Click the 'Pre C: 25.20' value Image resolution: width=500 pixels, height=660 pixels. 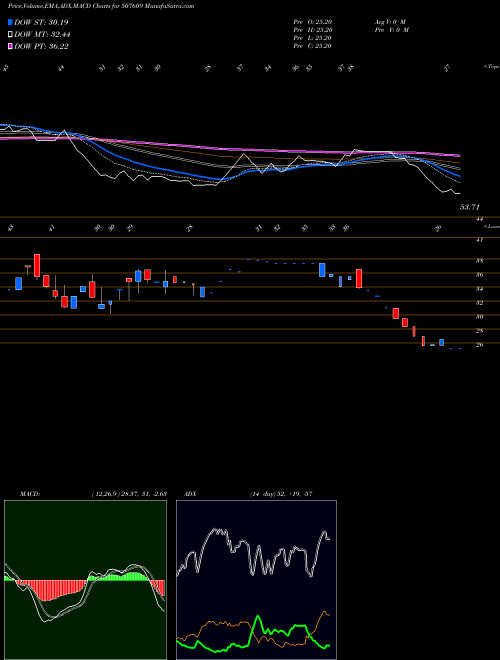point(312,46)
